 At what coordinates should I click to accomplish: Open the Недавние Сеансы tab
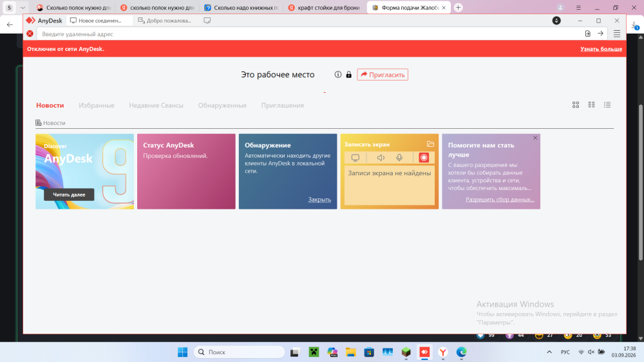click(156, 105)
